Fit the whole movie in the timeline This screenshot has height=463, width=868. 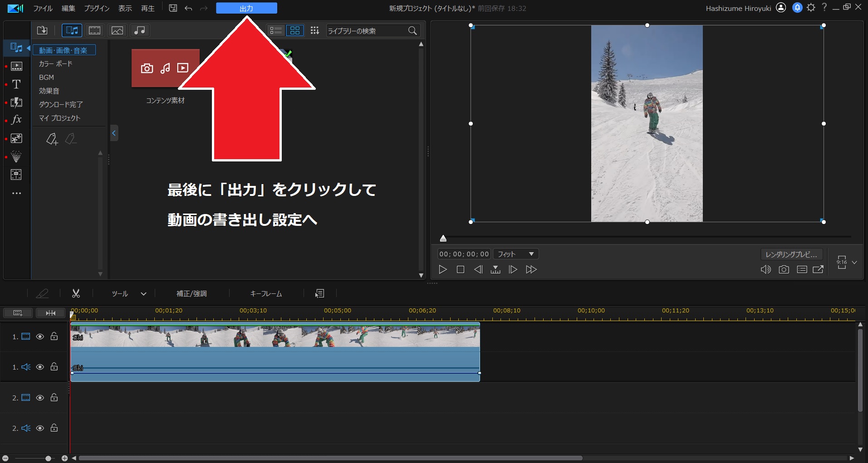[x=50, y=313]
